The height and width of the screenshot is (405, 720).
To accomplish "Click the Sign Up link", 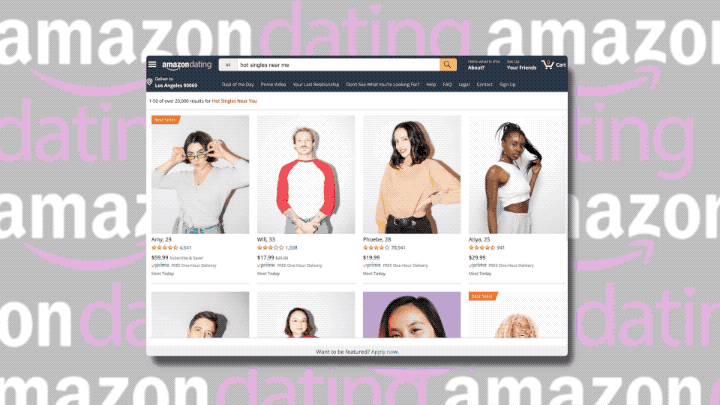I will [x=507, y=84].
